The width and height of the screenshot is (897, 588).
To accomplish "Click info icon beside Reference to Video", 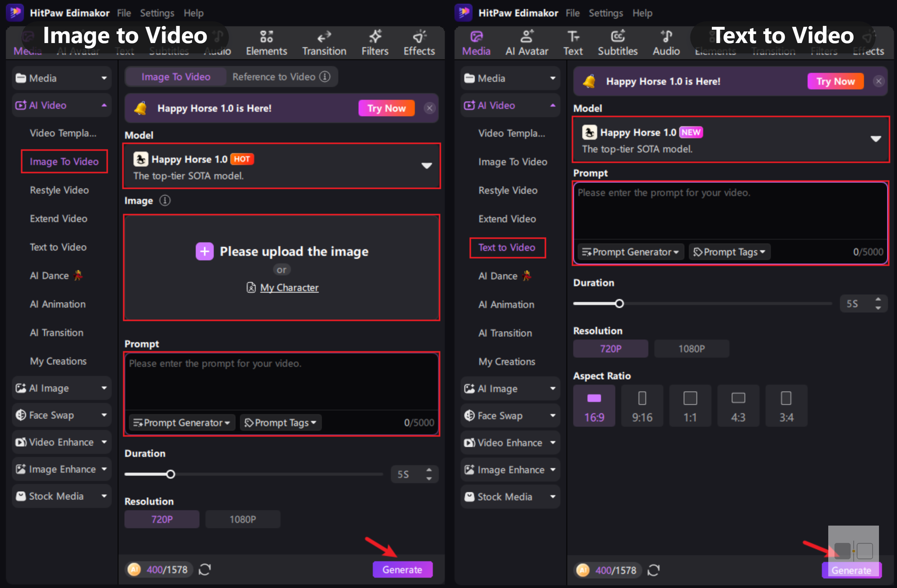I will pos(324,76).
